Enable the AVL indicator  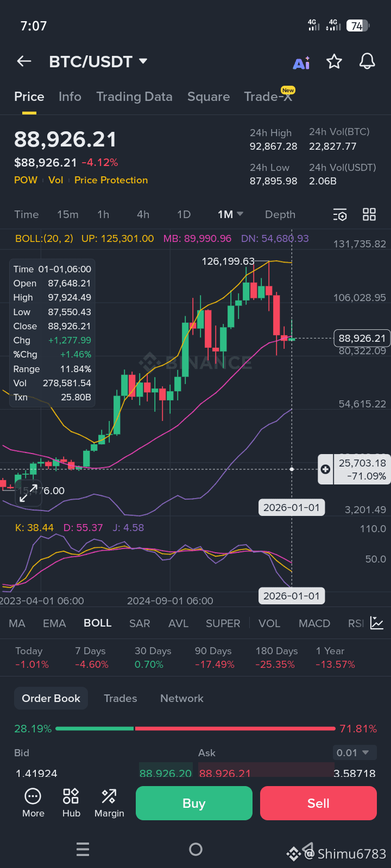point(178,623)
